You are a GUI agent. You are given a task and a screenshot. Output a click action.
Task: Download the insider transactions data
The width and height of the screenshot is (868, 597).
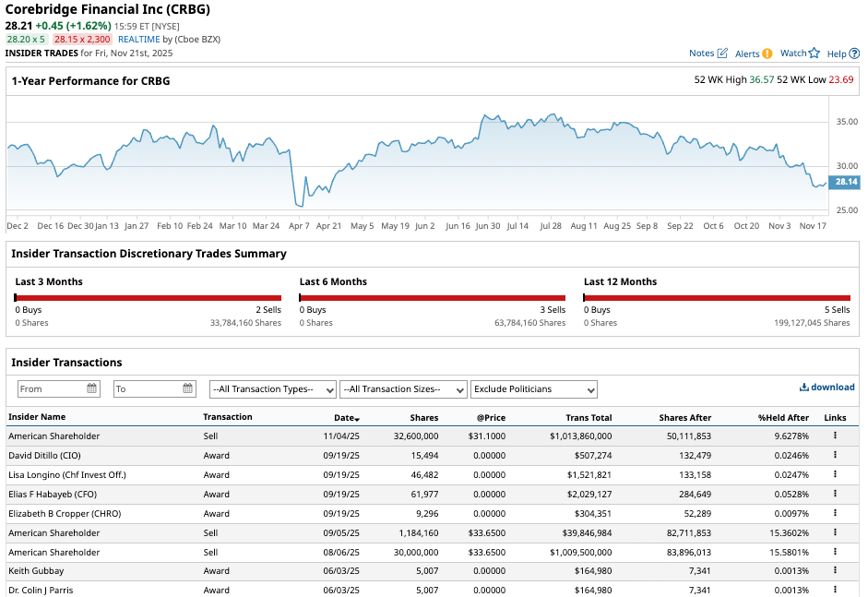pos(826,388)
